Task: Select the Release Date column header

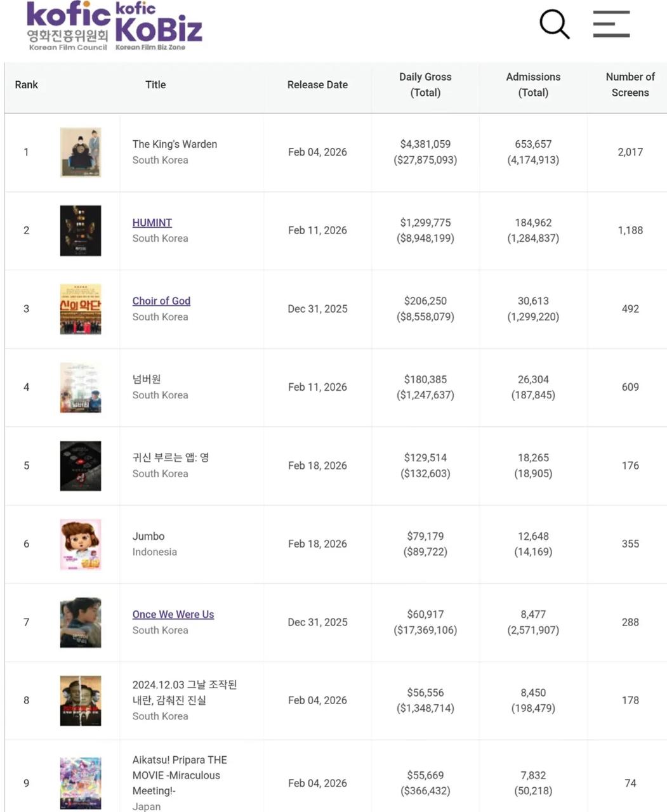Action: pos(317,84)
